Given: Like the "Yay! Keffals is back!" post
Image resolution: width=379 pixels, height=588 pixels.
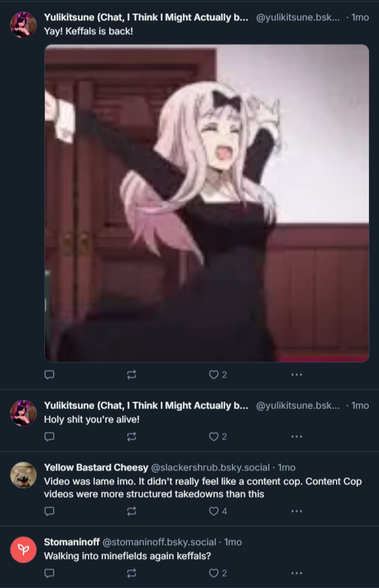Looking at the screenshot, I should tap(218, 375).
